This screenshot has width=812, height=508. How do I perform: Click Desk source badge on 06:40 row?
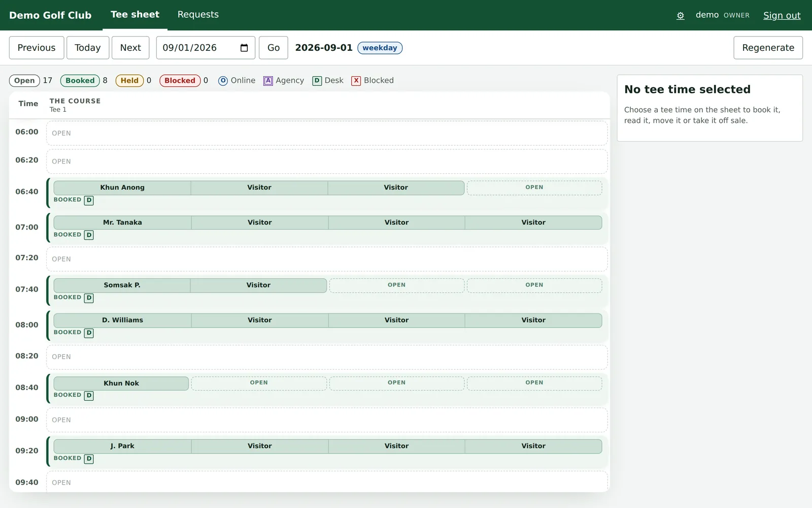tap(89, 200)
